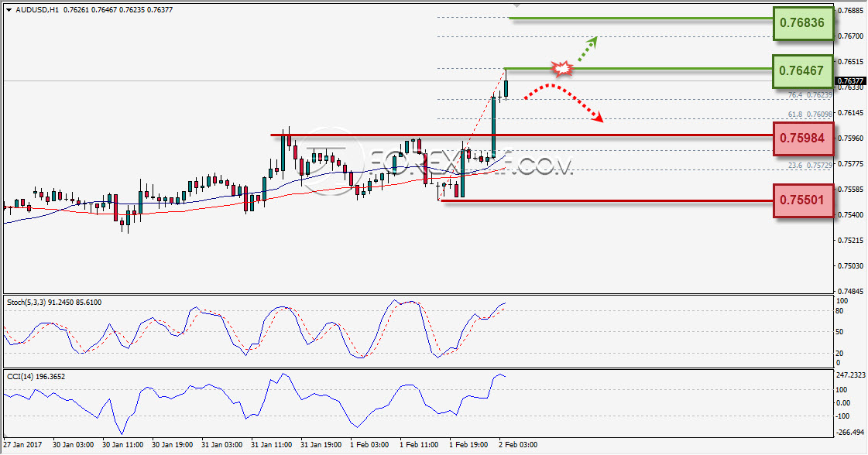The width and height of the screenshot is (868, 455).
Task: Click the Fibonacci label 76.4 0.76239
Action: tap(810, 95)
